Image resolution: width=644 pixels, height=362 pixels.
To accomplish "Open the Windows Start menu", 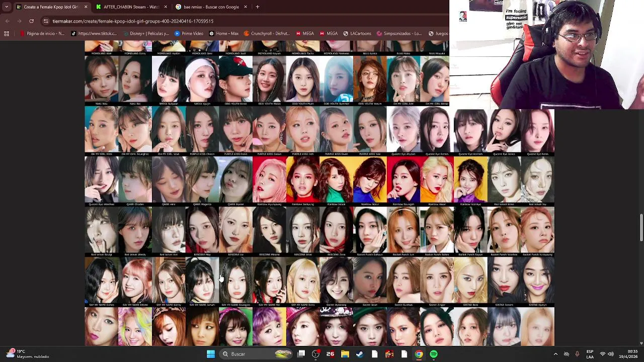I will [210, 354].
